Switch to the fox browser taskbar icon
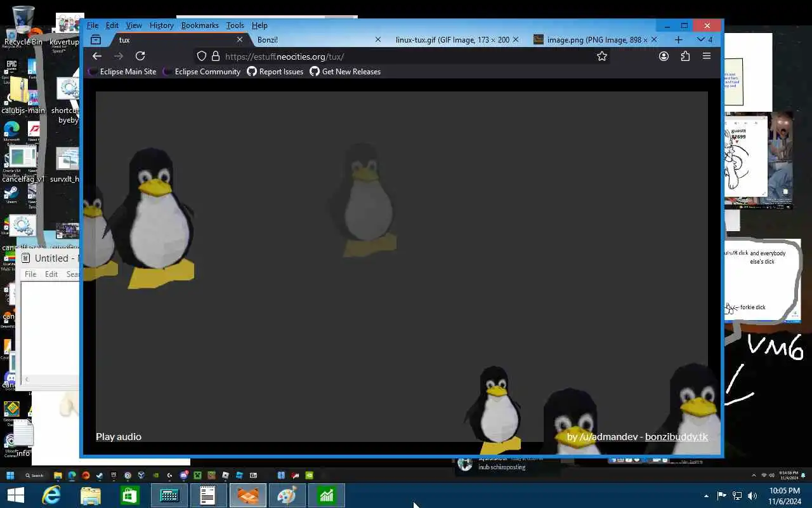The height and width of the screenshot is (508, 812). (x=247, y=495)
